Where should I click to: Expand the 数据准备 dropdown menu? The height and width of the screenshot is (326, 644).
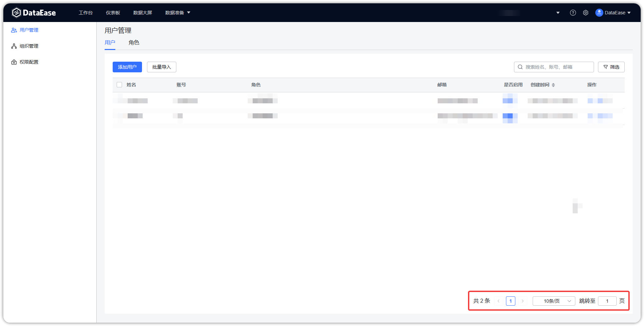178,13
